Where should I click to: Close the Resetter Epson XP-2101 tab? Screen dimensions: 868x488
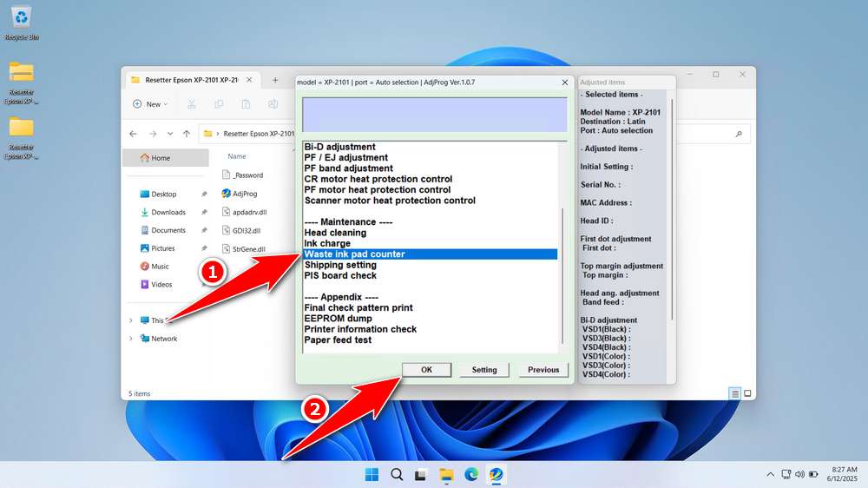click(249, 80)
